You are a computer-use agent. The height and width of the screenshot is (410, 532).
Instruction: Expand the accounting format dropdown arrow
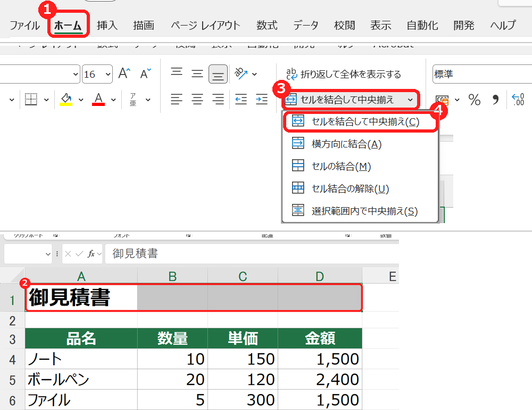tap(457, 100)
